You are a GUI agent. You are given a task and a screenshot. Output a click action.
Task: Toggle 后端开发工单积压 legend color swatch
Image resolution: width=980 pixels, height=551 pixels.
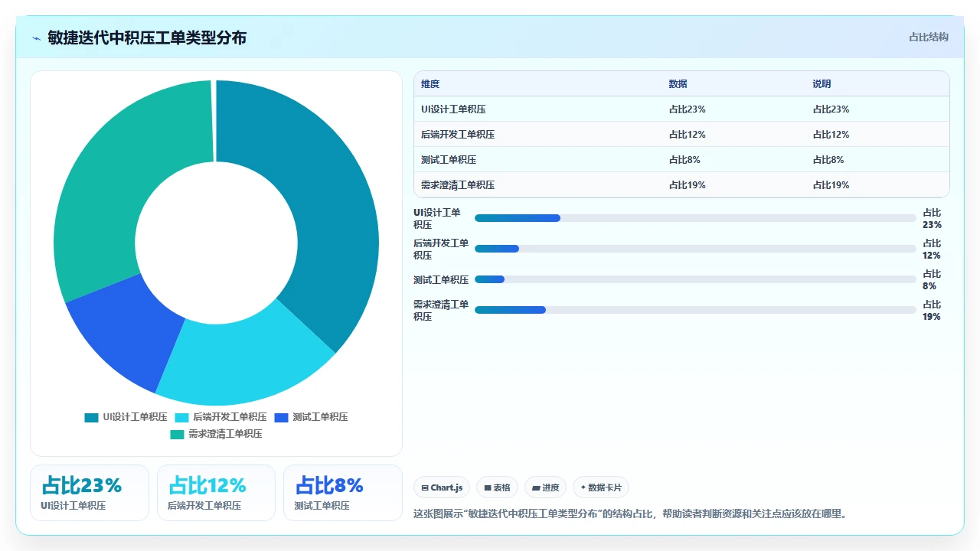181,417
